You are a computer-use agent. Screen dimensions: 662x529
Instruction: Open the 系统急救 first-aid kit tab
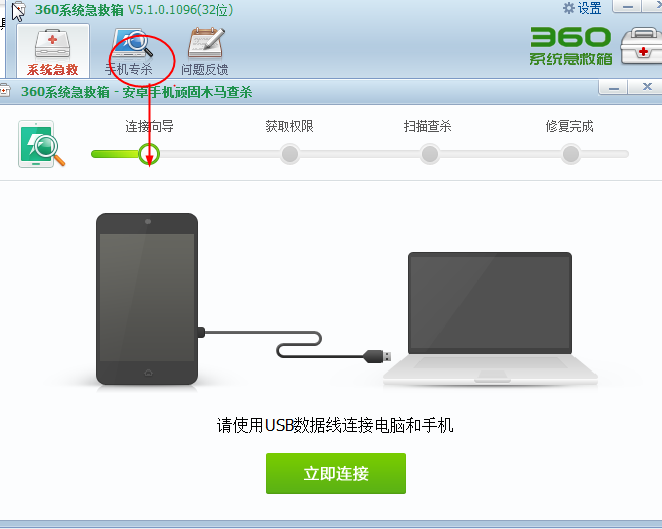click(53, 51)
